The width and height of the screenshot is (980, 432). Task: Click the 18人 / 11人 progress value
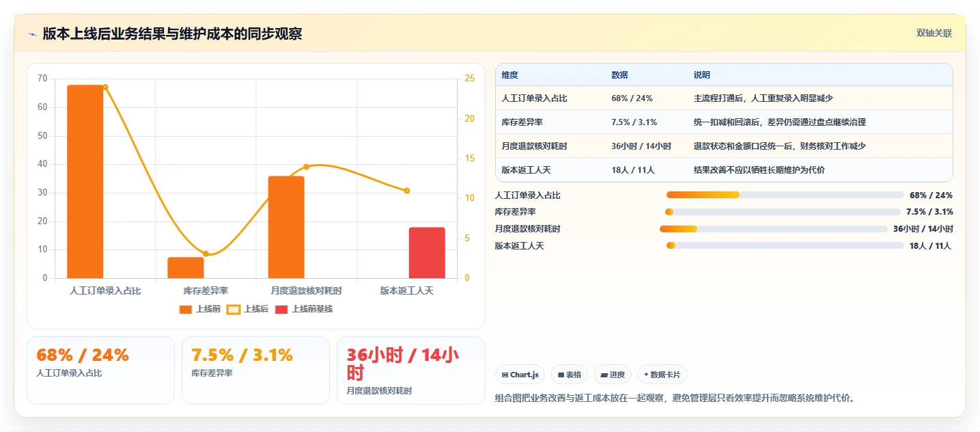tap(930, 245)
